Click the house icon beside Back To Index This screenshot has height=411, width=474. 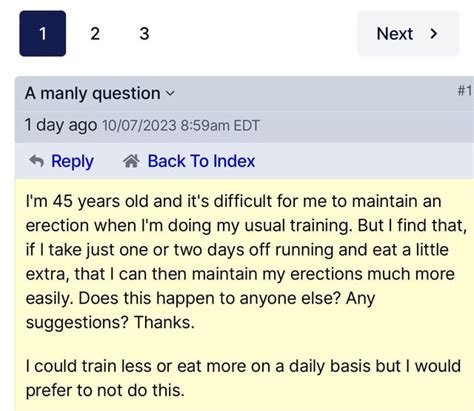click(x=131, y=161)
